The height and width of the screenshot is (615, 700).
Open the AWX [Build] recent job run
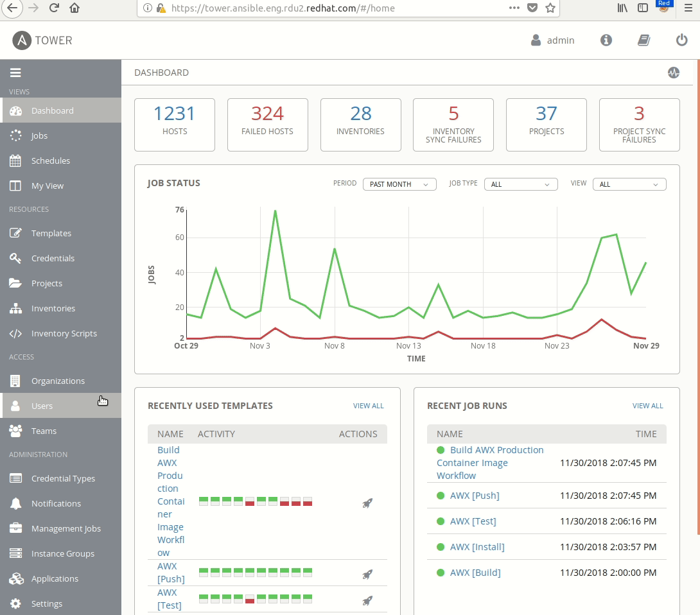[475, 573]
